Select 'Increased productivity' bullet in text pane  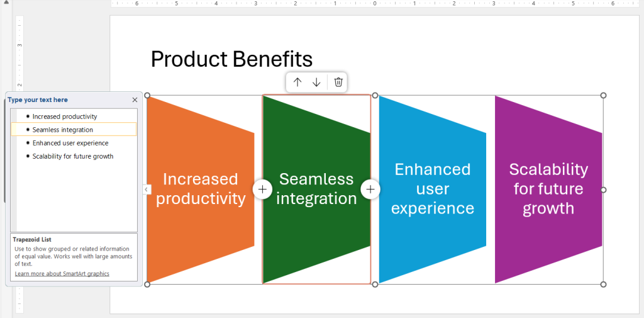(x=65, y=116)
